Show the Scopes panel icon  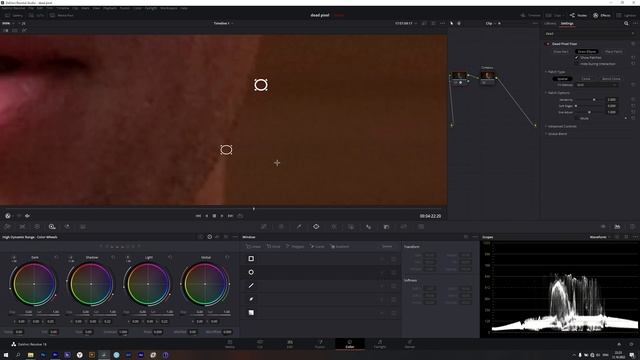click(617, 227)
